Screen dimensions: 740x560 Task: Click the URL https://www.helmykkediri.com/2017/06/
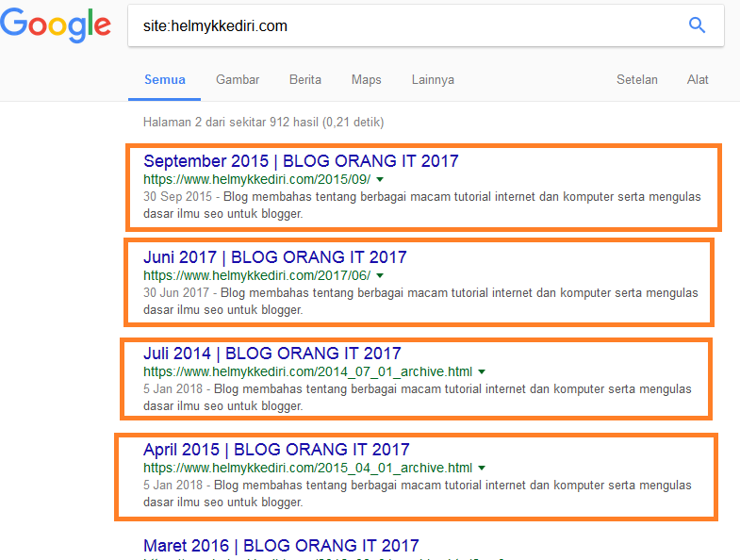pos(257,275)
